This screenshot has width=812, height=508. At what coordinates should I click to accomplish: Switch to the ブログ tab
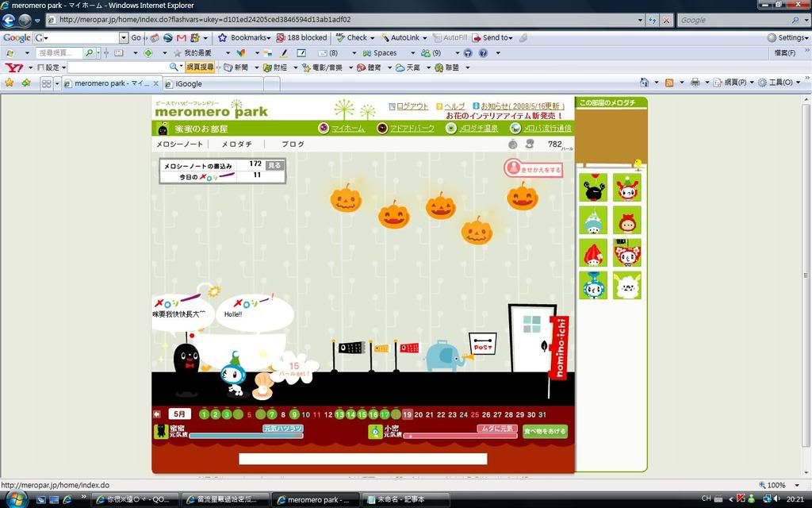[x=293, y=144]
